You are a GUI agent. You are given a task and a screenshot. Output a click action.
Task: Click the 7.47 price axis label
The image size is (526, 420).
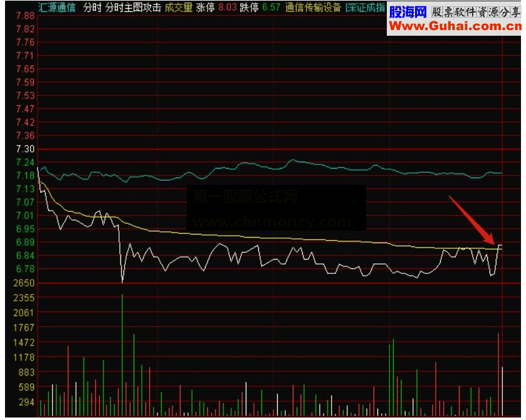[25, 109]
